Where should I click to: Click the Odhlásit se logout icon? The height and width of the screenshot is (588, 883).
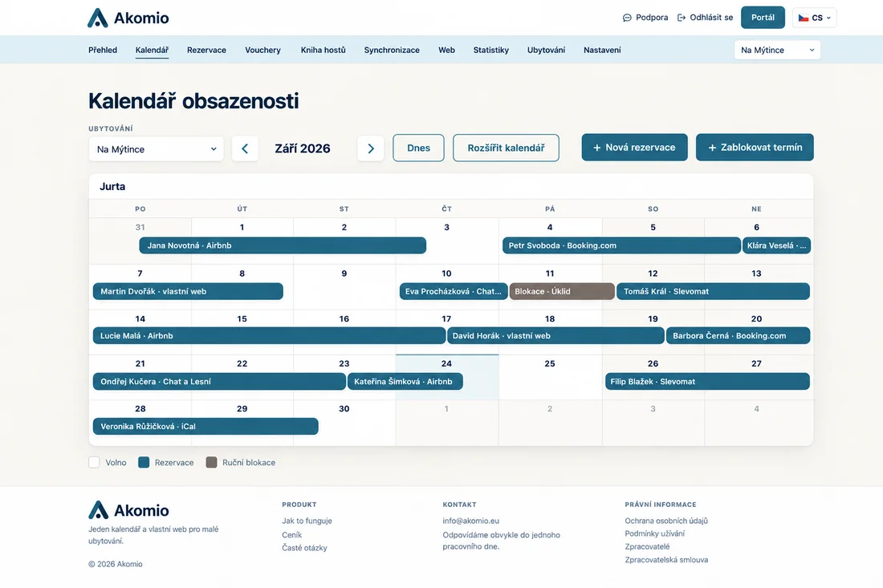click(682, 18)
